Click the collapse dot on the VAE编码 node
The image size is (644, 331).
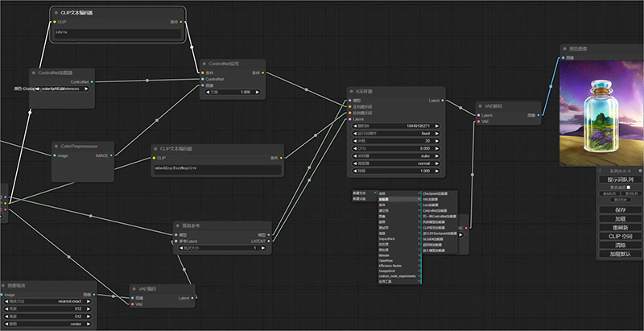click(x=134, y=289)
